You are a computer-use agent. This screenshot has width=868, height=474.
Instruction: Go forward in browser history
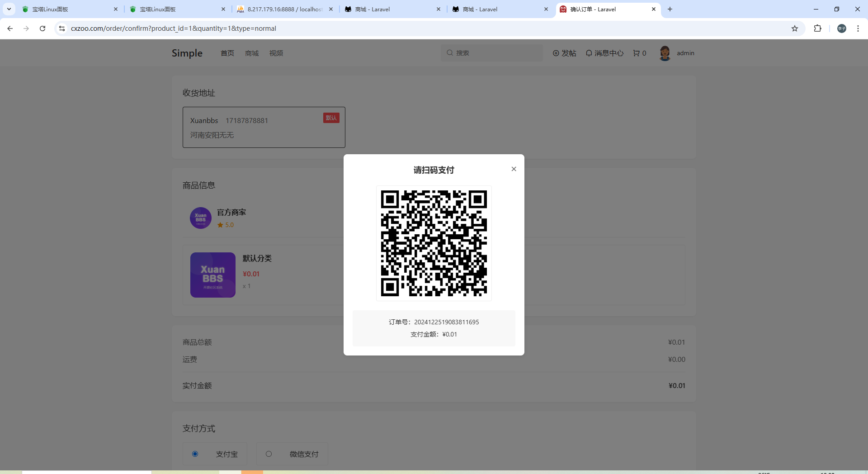pos(26,28)
